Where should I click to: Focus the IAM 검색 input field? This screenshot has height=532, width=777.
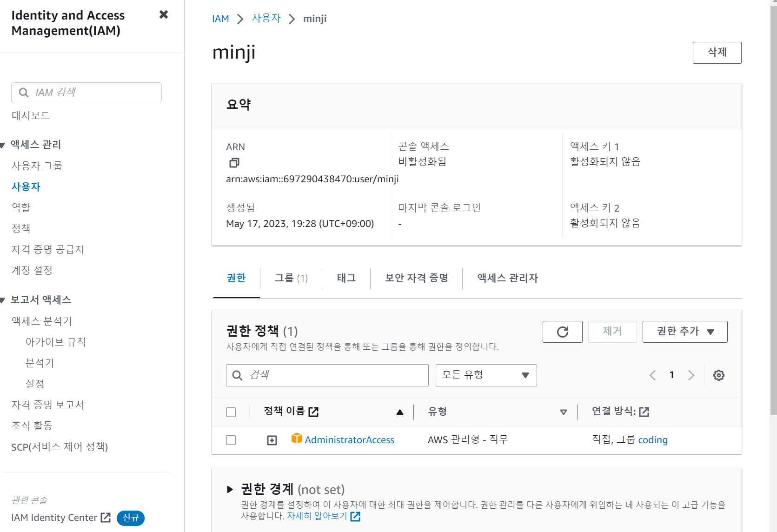pos(86,93)
